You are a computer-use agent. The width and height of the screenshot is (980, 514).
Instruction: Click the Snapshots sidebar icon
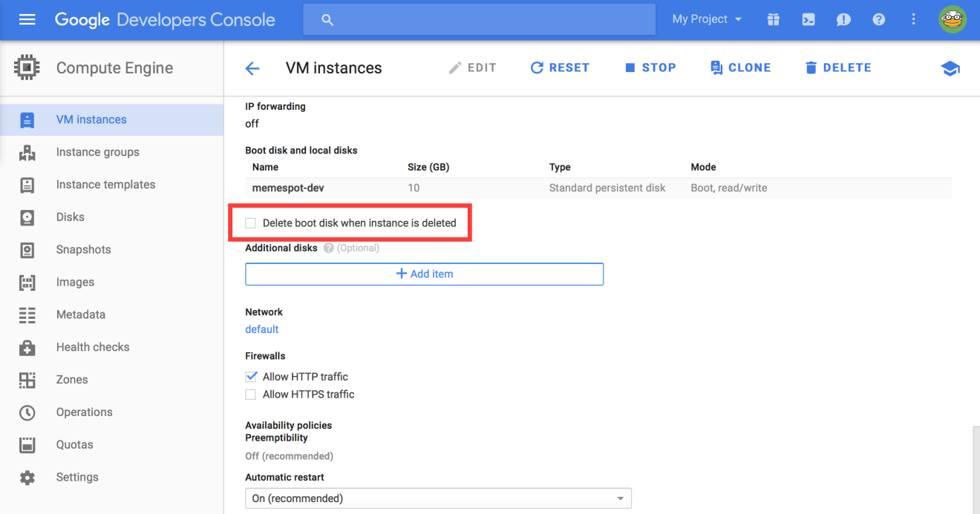point(27,250)
